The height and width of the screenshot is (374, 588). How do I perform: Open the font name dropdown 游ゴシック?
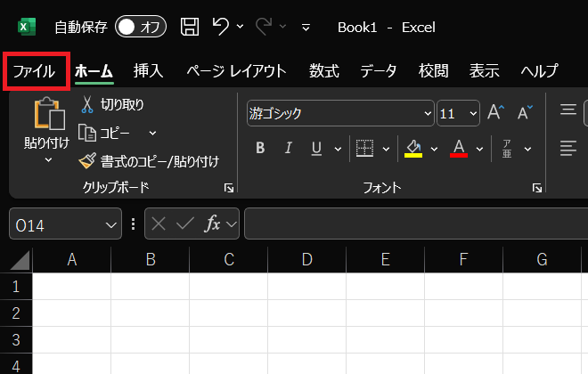(340, 113)
